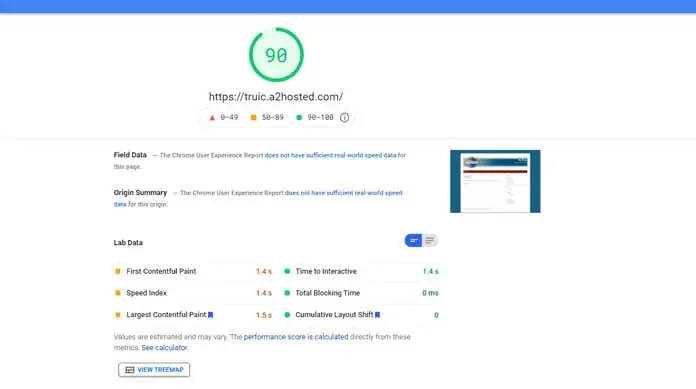The height and width of the screenshot is (389, 696).
Task: Click the treemap icon in View Treemap button
Action: point(130,370)
